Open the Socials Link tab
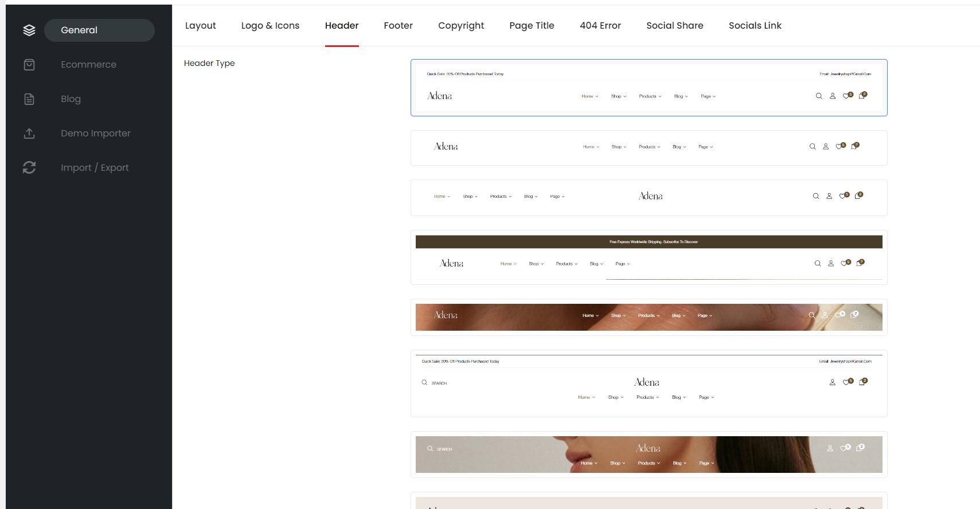980x509 pixels. tap(755, 26)
